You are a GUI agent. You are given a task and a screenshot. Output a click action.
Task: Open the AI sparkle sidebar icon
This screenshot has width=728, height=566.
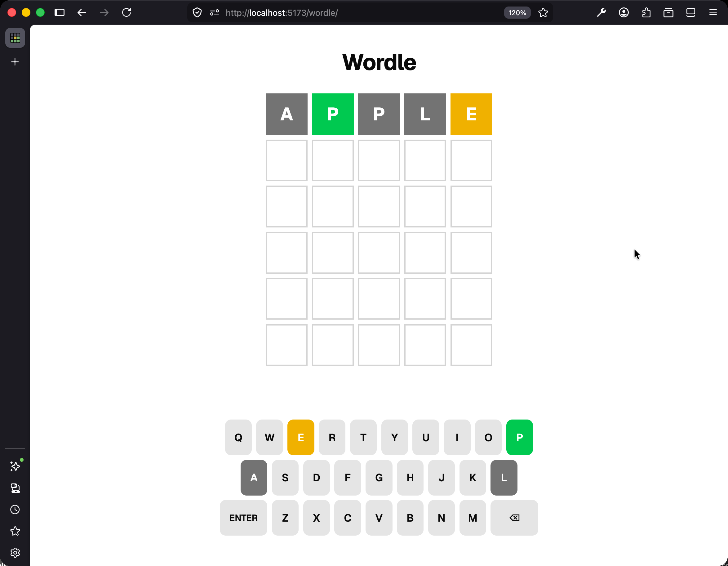pos(15,466)
